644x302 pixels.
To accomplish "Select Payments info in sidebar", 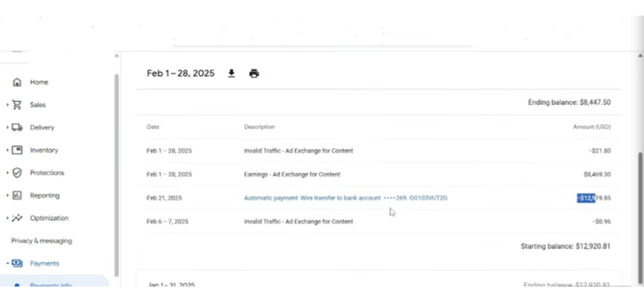I will pos(50,285).
